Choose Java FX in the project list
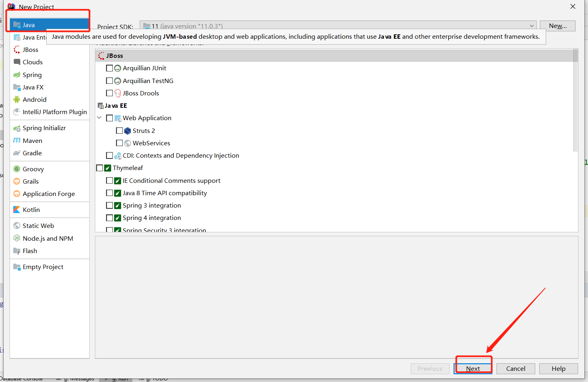This screenshot has height=382, width=588. pos(49,87)
